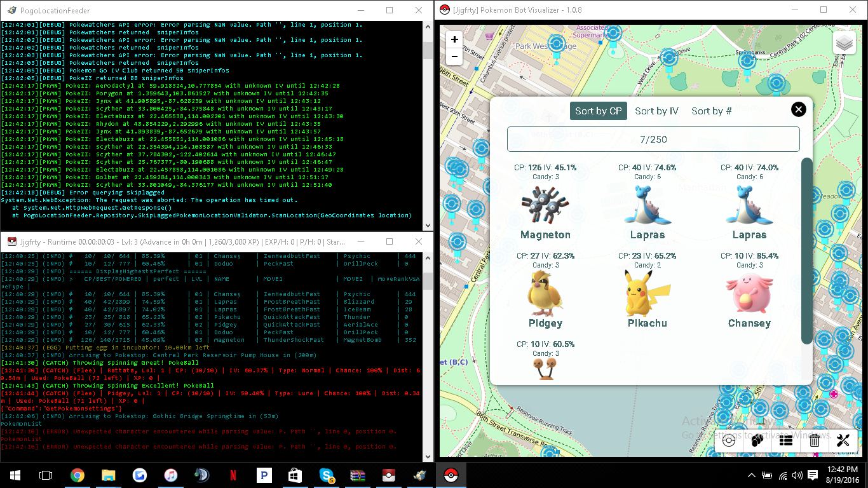Open the volume control in the system tray
868x488 pixels.
[x=797, y=475]
